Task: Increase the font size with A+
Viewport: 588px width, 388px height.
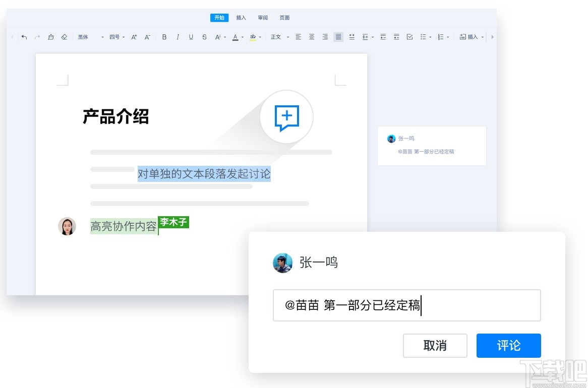Action: tap(134, 36)
